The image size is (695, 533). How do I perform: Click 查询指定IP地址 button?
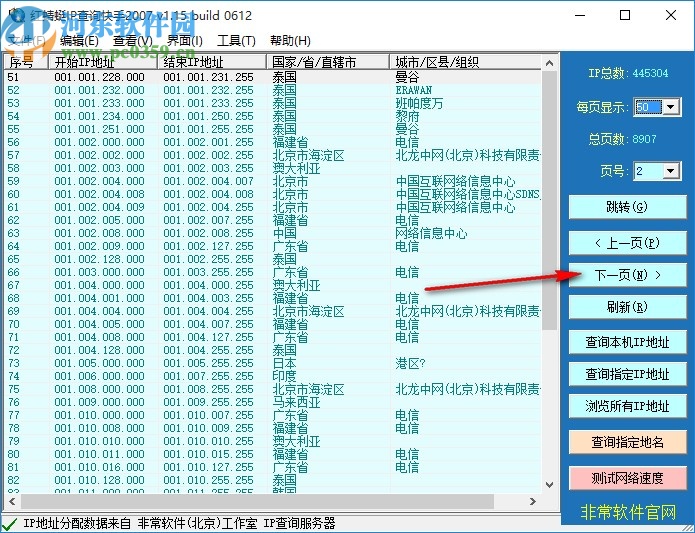pos(627,374)
